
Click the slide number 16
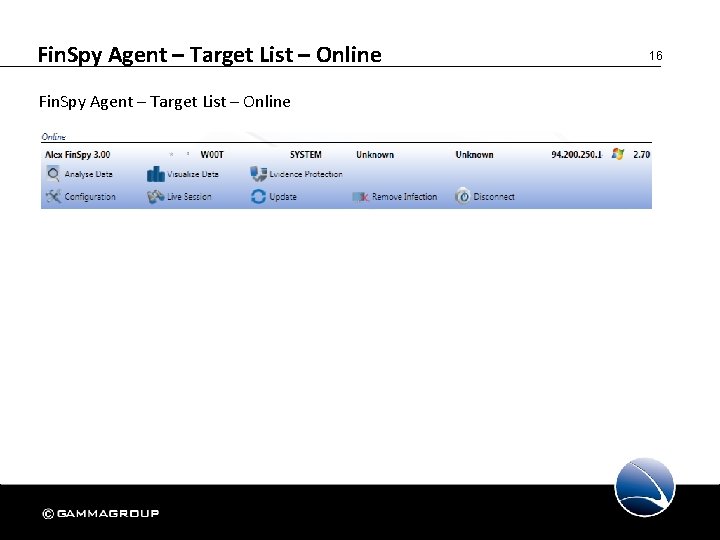coord(656,56)
